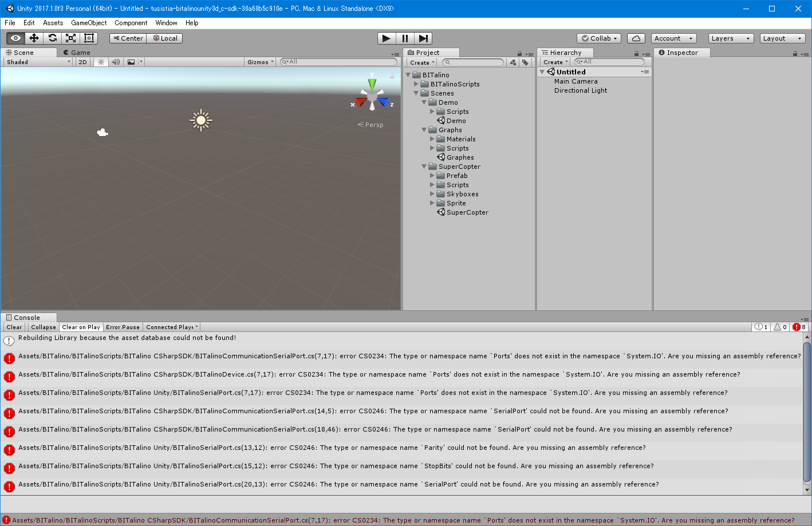Image resolution: width=812 pixels, height=526 pixels.
Task: Toggle Local orientation button
Action: [165, 38]
